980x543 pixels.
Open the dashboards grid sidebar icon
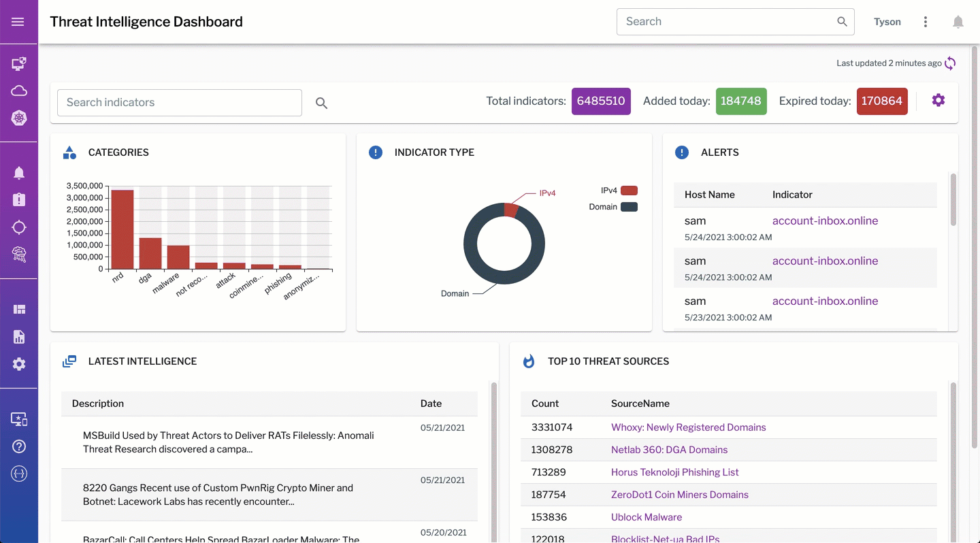click(x=19, y=310)
